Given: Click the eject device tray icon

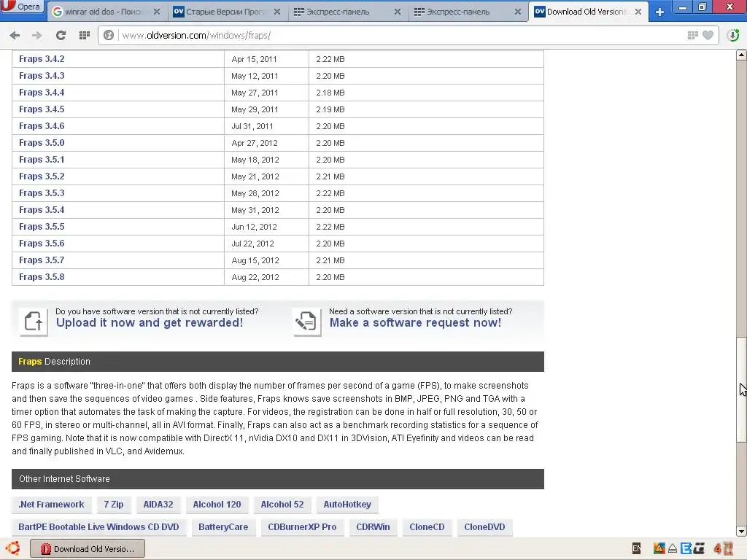Looking at the screenshot, I should [x=673, y=549].
